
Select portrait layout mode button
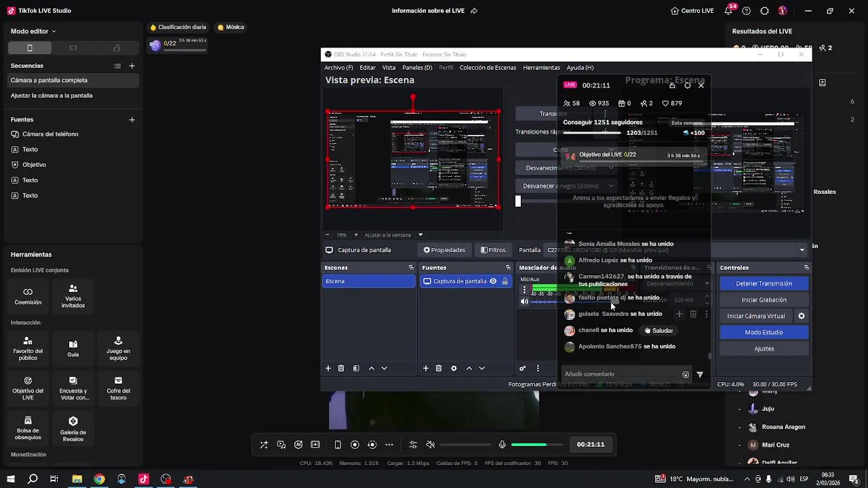30,48
